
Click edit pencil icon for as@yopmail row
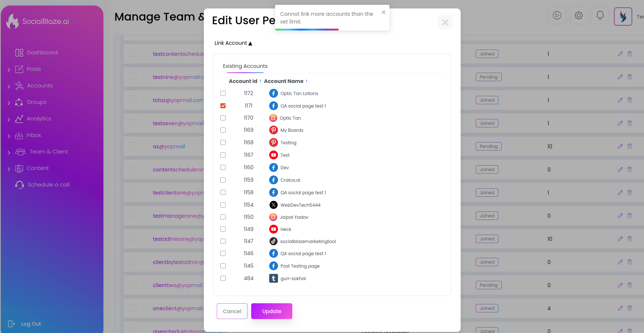[620, 146]
